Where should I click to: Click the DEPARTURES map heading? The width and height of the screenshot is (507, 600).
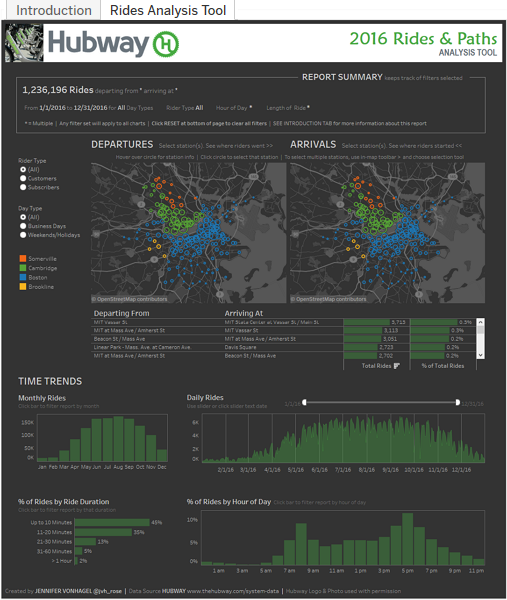tap(122, 145)
